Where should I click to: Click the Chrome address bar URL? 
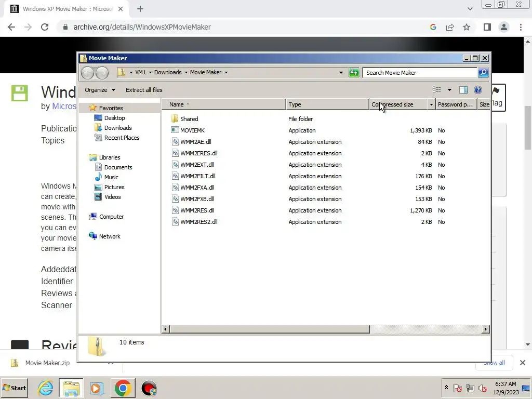[x=142, y=27]
